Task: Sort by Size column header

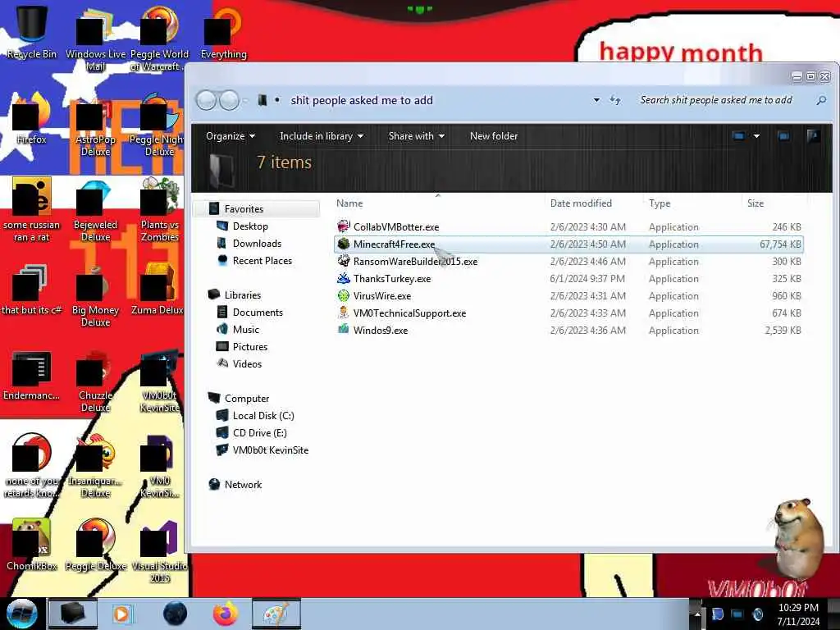Action: (756, 203)
